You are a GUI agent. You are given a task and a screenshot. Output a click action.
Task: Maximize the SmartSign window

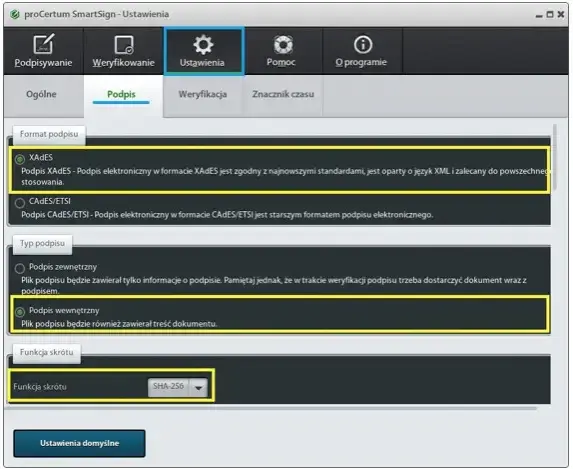tap(550, 14)
